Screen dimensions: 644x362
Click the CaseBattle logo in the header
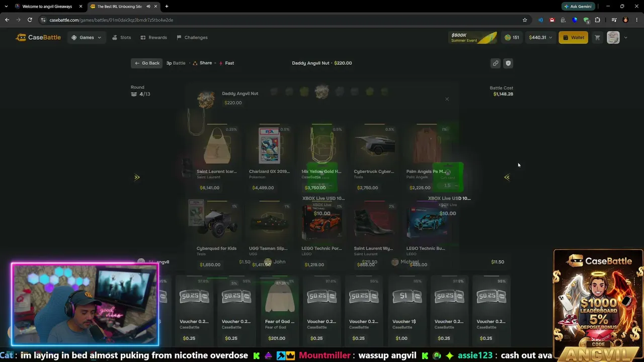tap(38, 37)
